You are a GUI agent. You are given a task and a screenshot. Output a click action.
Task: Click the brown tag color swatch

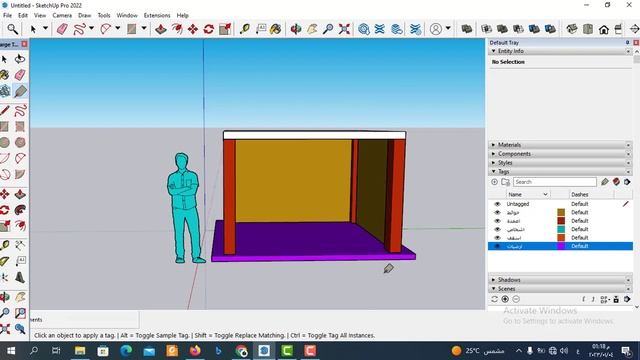pyautogui.click(x=561, y=212)
